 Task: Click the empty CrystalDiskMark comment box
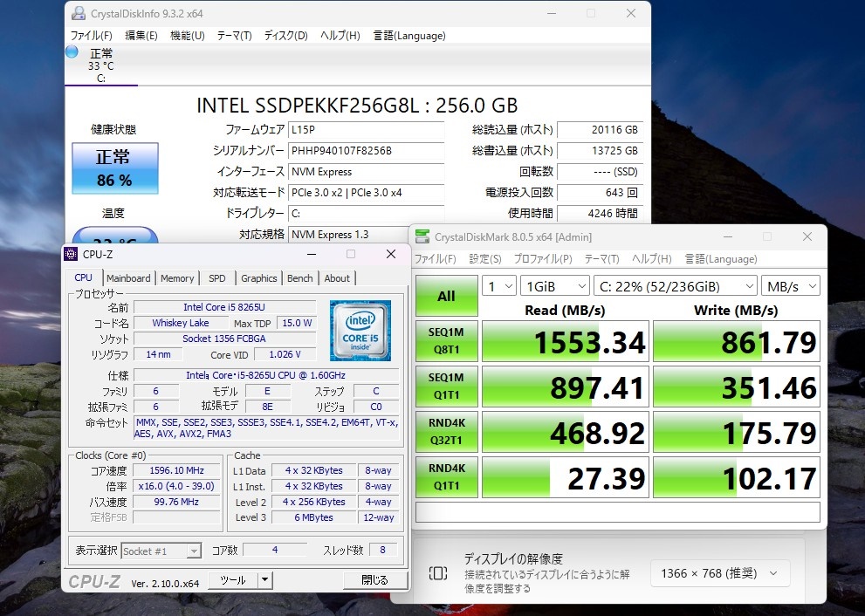pos(618,512)
